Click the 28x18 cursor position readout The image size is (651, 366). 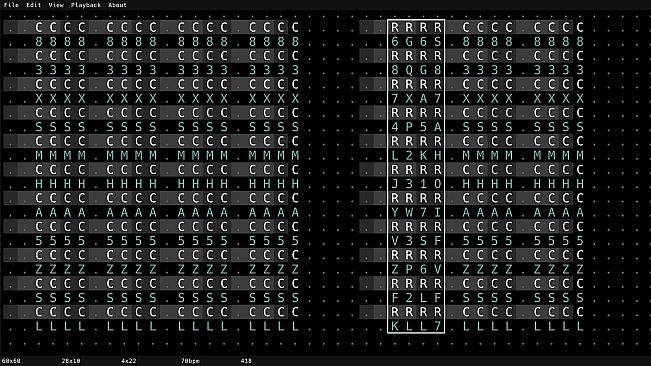pos(71,361)
